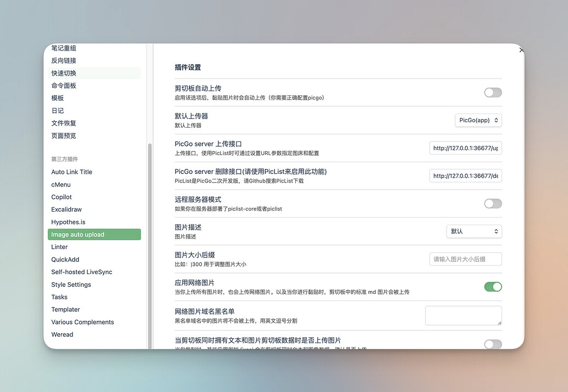Click the 第三方插件 section heading
This screenshot has height=392, width=568.
(64, 159)
